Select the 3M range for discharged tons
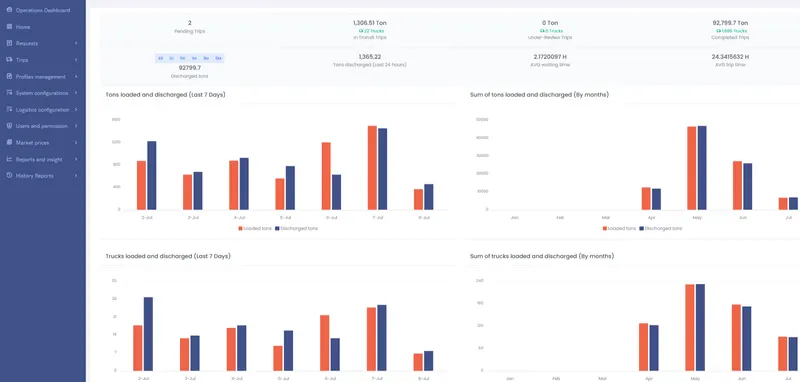The height and width of the screenshot is (382, 800). (x=206, y=59)
